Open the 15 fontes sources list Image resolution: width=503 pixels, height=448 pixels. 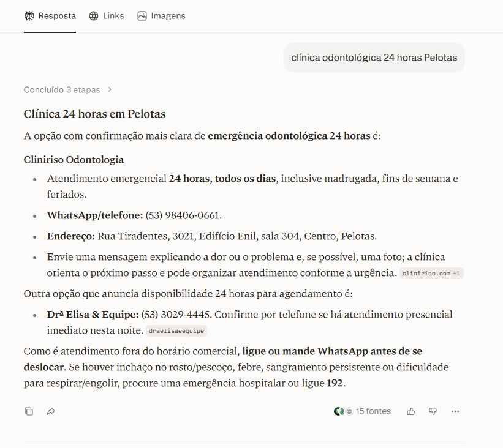tap(362, 411)
